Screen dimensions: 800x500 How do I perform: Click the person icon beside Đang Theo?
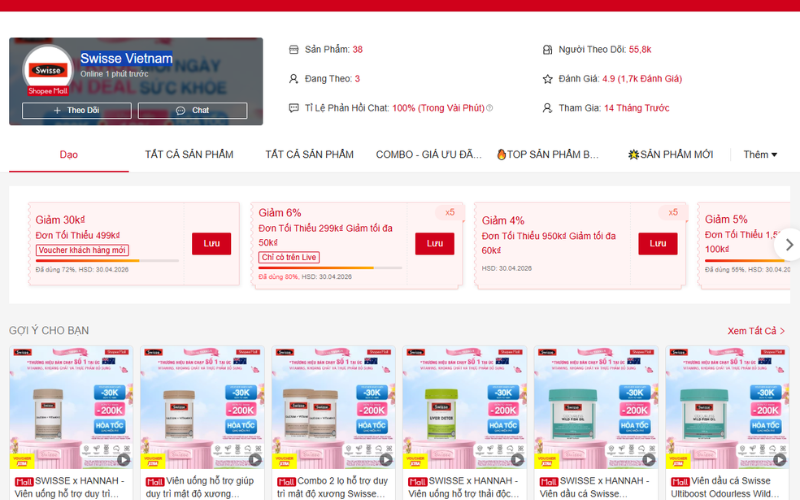(x=293, y=79)
